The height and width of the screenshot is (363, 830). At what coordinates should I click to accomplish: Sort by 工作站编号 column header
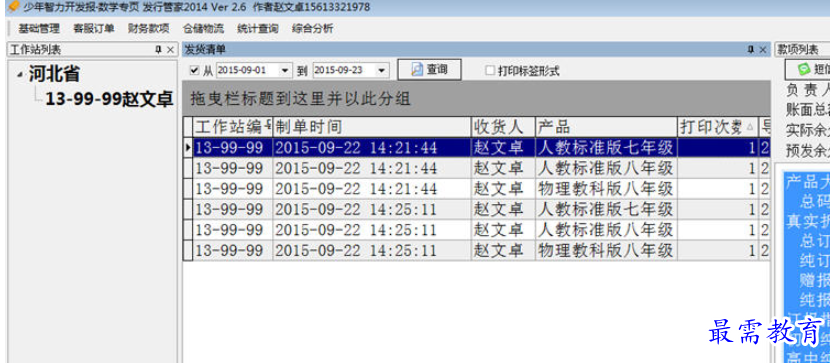pyautogui.click(x=233, y=127)
